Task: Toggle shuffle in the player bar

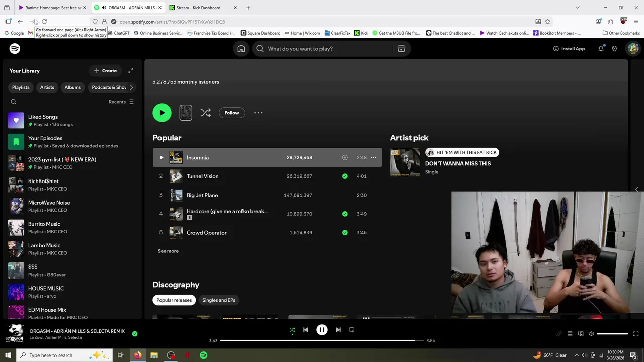Action: (x=292, y=330)
